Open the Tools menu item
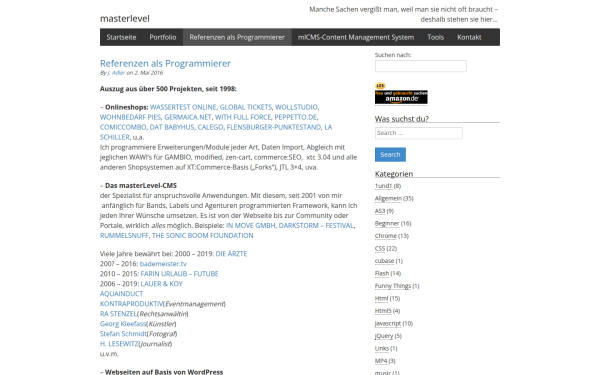This screenshot has width=600, height=375. 435,37
